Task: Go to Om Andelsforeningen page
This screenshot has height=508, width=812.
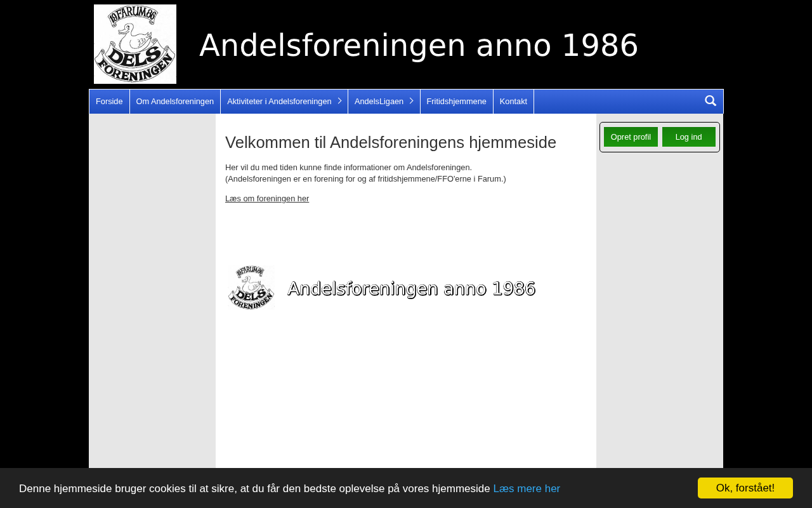Action: coord(175,102)
